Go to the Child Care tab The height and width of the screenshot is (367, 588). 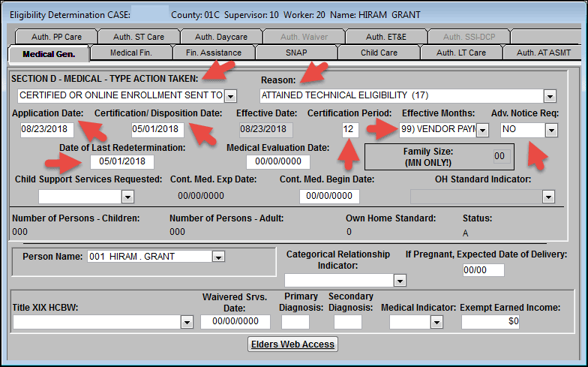click(x=379, y=53)
